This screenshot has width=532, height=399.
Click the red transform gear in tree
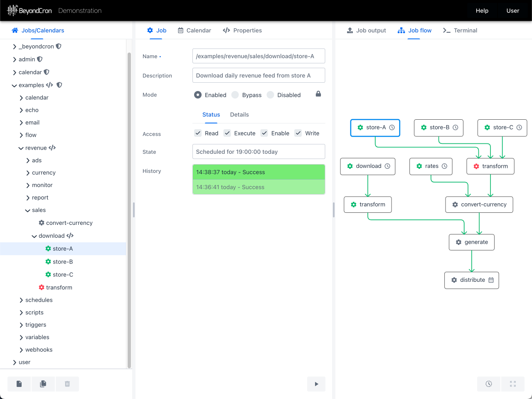click(42, 288)
